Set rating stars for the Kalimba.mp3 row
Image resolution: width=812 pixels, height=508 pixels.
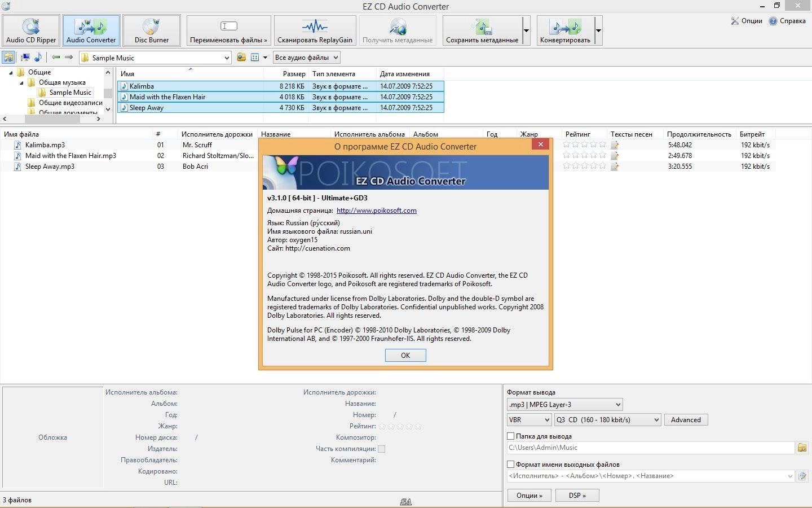point(584,145)
